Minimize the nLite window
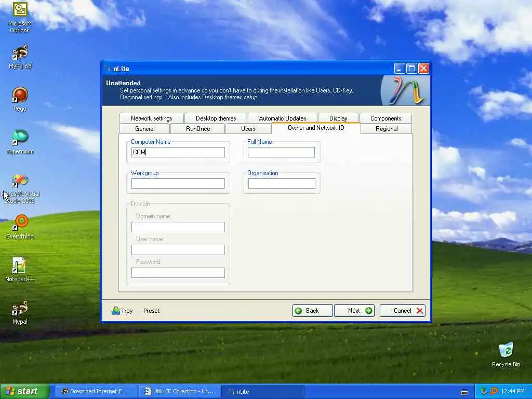This screenshot has height=399, width=532. [400, 69]
